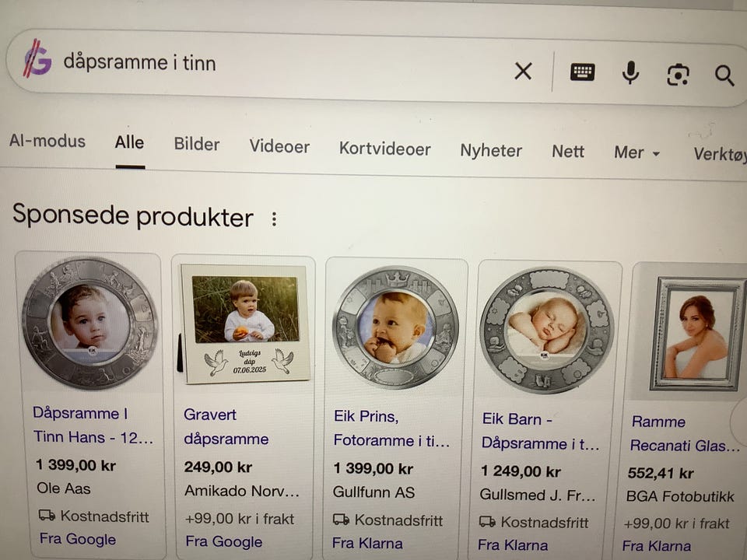Open Gravert dåpsramme product link
This screenshot has height=560, width=747.
click(226, 427)
